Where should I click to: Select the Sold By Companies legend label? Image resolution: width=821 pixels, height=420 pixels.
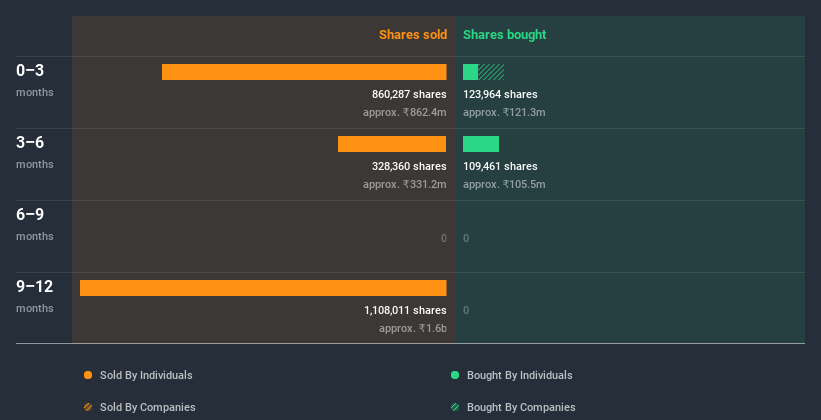pos(148,407)
